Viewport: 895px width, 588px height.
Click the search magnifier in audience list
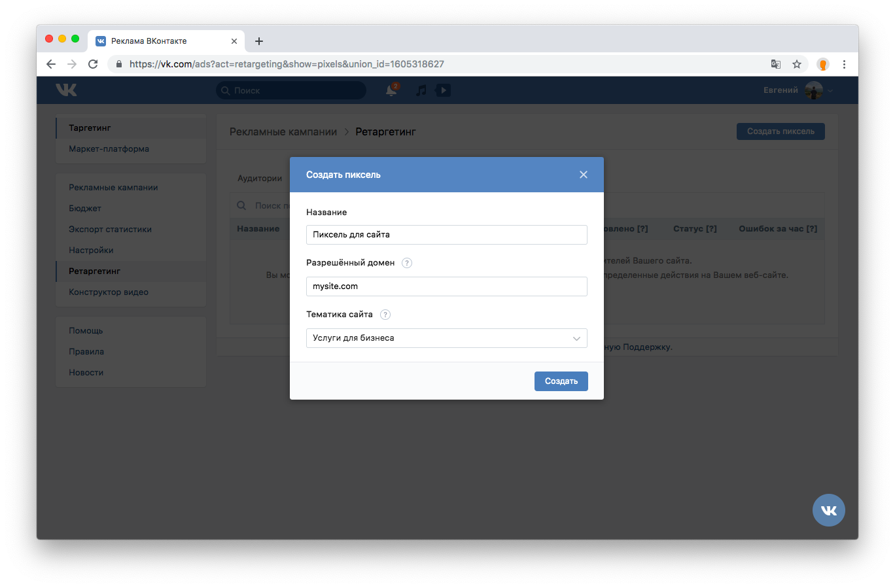coord(241,205)
